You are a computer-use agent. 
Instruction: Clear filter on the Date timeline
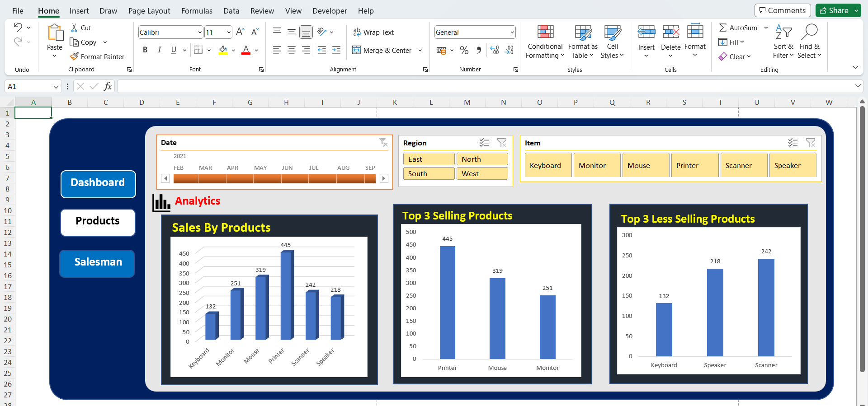[383, 143]
